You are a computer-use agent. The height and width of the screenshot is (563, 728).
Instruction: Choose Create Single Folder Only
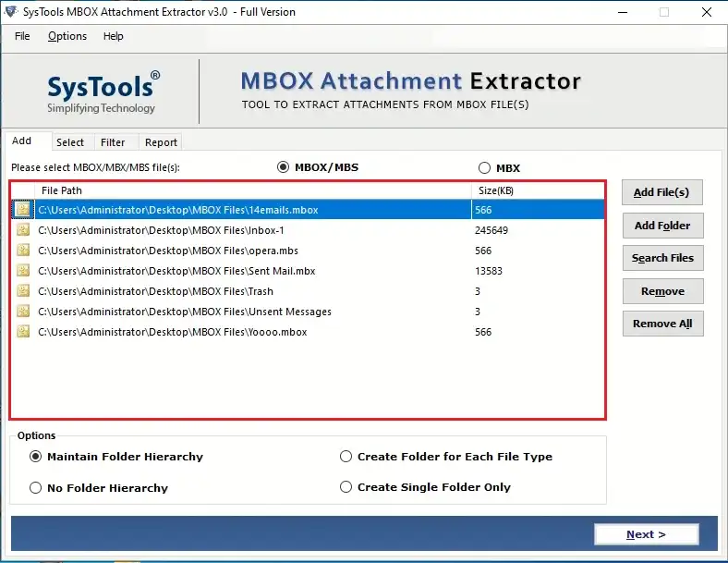[x=346, y=487]
